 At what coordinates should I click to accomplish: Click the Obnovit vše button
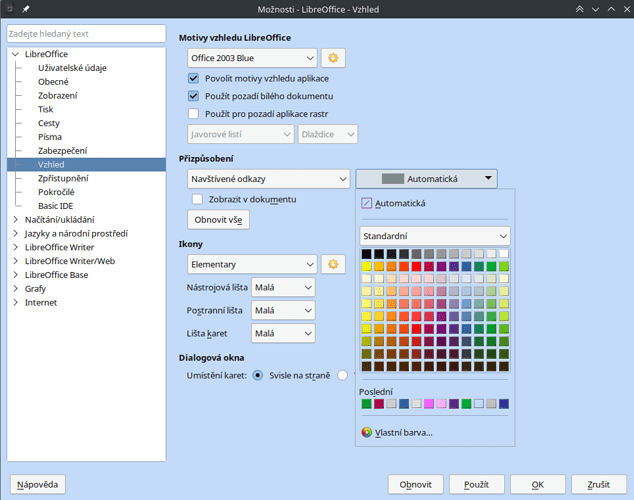(x=218, y=220)
